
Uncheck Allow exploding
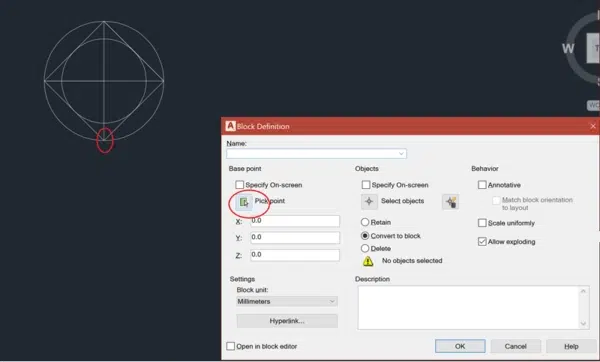482,241
